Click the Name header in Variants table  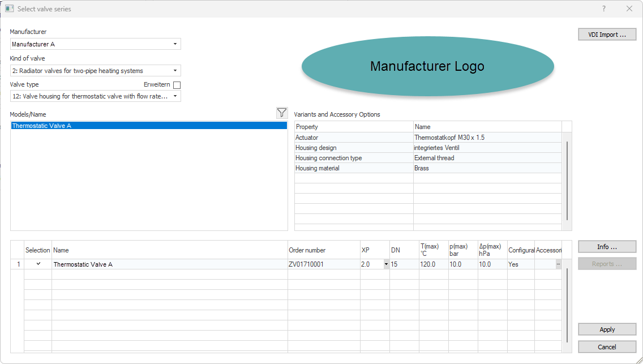[487, 127]
